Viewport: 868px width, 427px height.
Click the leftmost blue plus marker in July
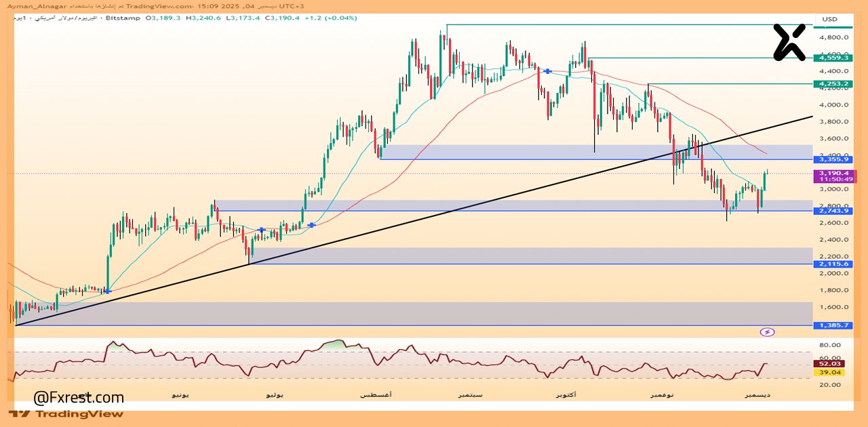260,230
